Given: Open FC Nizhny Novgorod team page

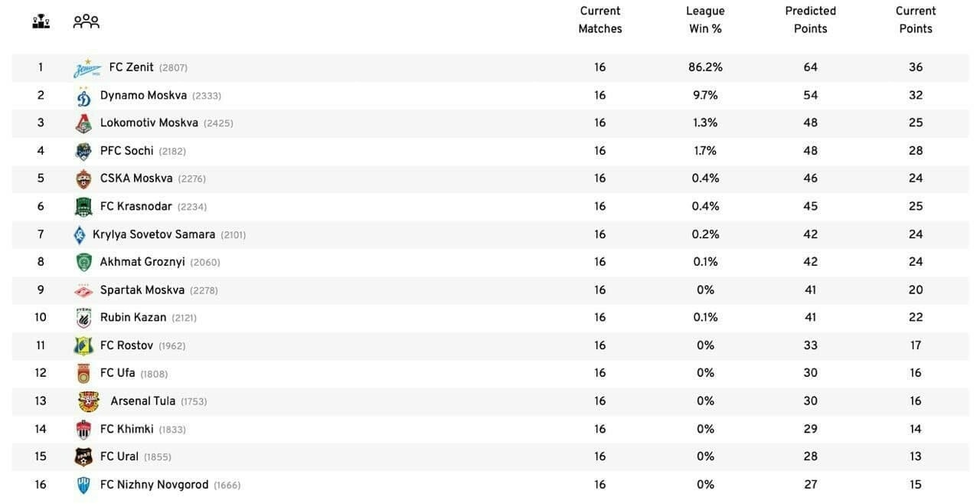Looking at the screenshot, I should coord(154,485).
